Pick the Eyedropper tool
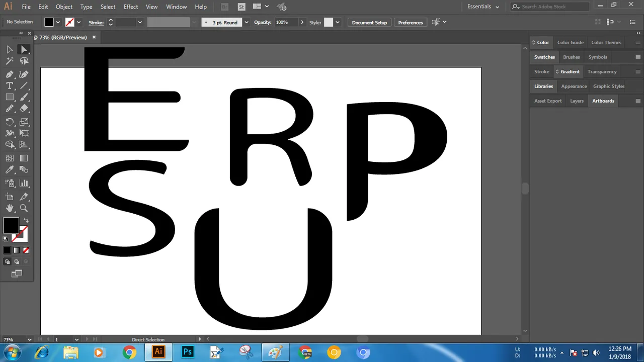The height and width of the screenshot is (362, 644). (10, 170)
